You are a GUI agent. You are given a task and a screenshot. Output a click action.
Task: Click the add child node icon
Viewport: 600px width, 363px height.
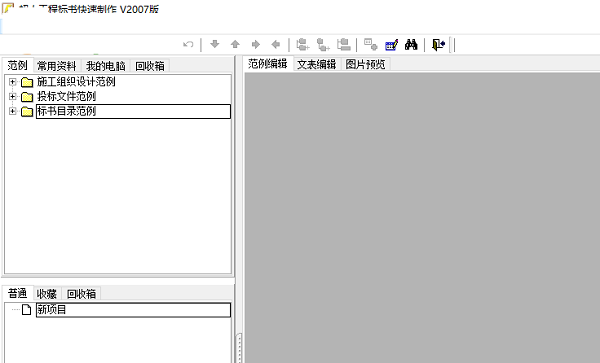(323, 45)
